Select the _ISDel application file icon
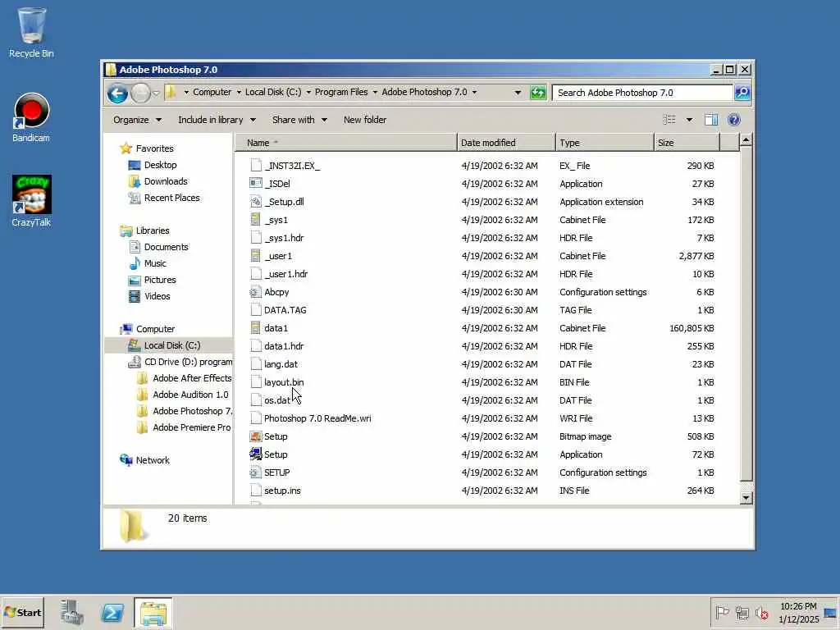840x630 pixels. click(x=256, y=183)
